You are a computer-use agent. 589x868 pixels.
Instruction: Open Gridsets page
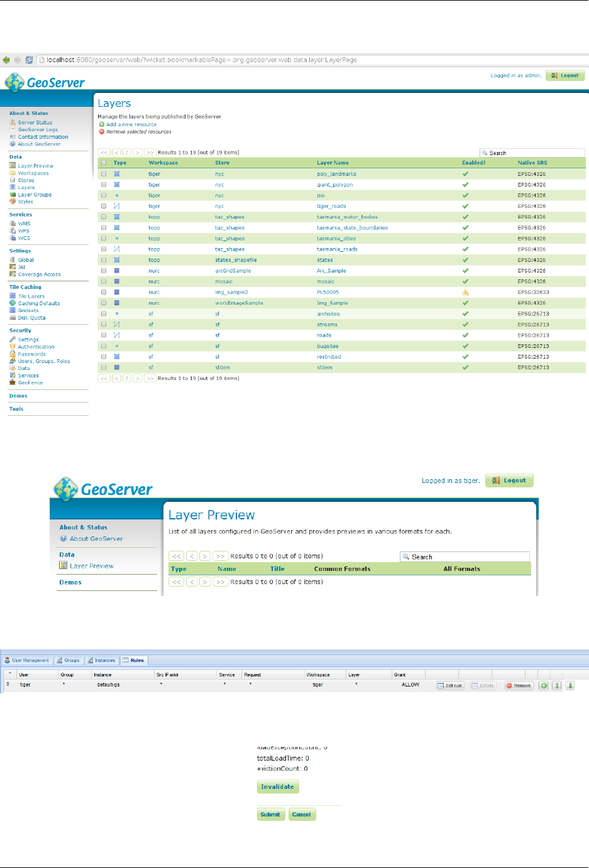28,310
